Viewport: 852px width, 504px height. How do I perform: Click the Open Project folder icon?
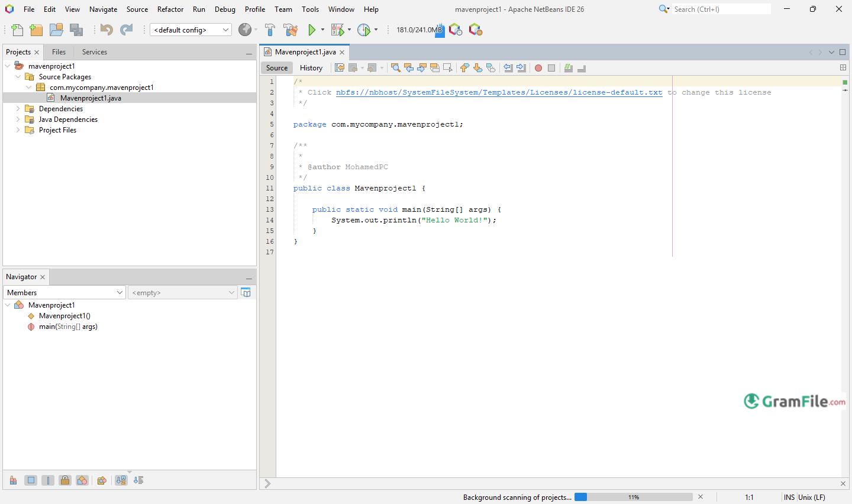click(56, 30)
